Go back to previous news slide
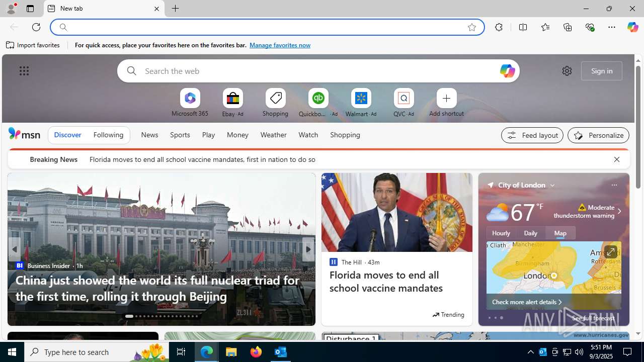The image size is (644, 362). coord(14,249)
